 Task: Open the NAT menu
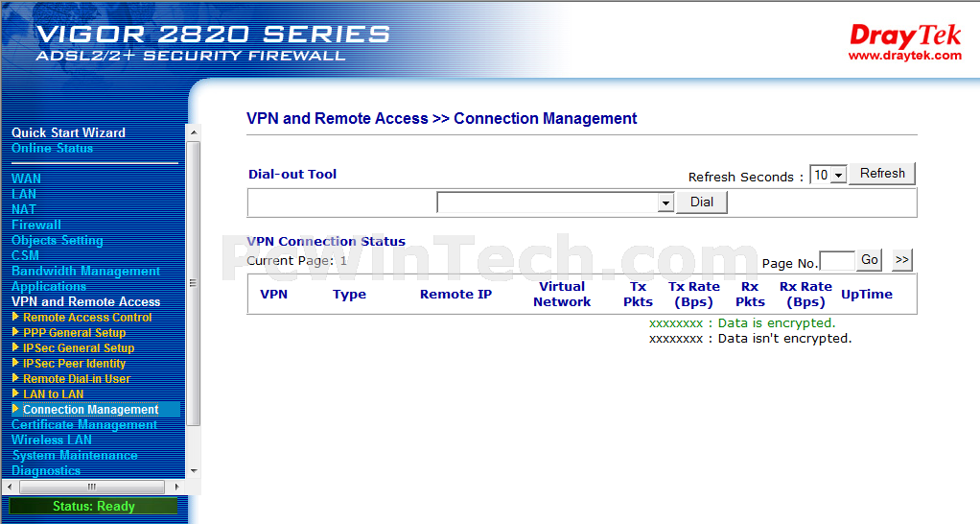click(24, 209)
